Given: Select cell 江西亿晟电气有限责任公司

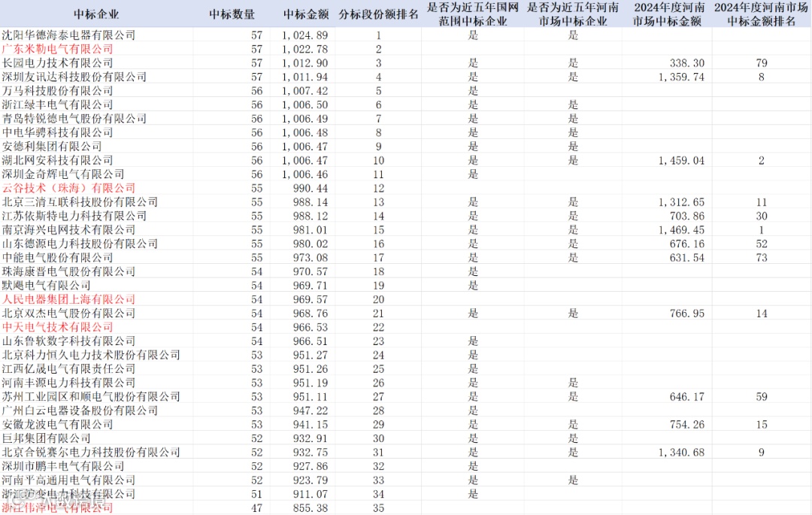Looking at the screenshot, I should (69, 369).
